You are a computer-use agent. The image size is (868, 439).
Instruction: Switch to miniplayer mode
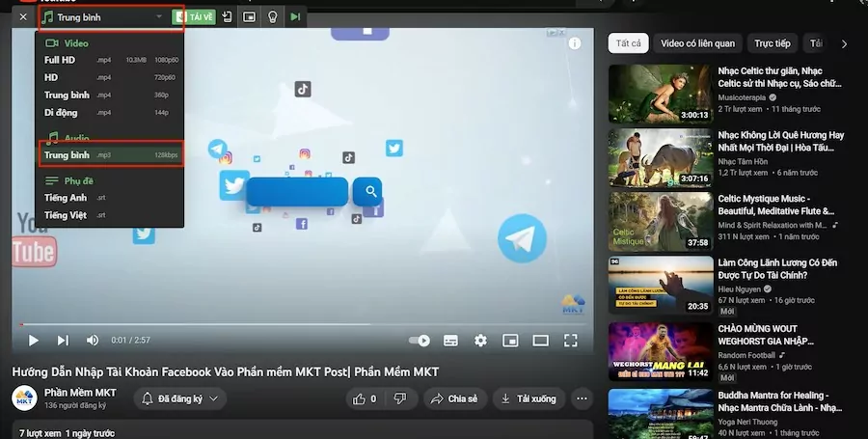(x=510, y=341)
